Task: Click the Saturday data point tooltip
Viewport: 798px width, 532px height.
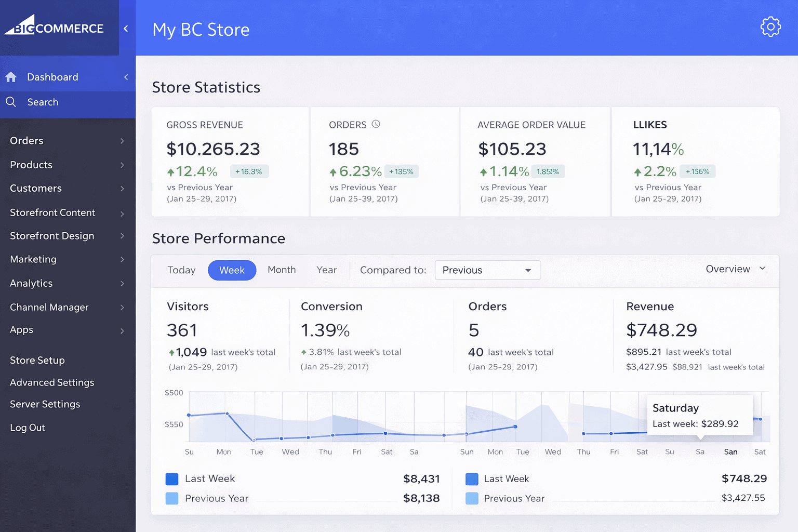Action: tap(700, 415)
